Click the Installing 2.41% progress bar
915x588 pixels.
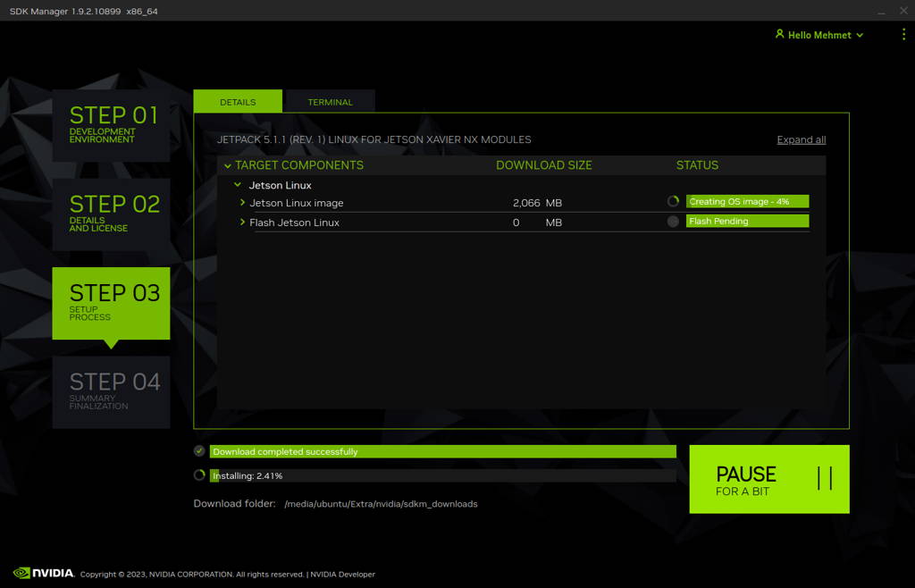coord(442,475)
